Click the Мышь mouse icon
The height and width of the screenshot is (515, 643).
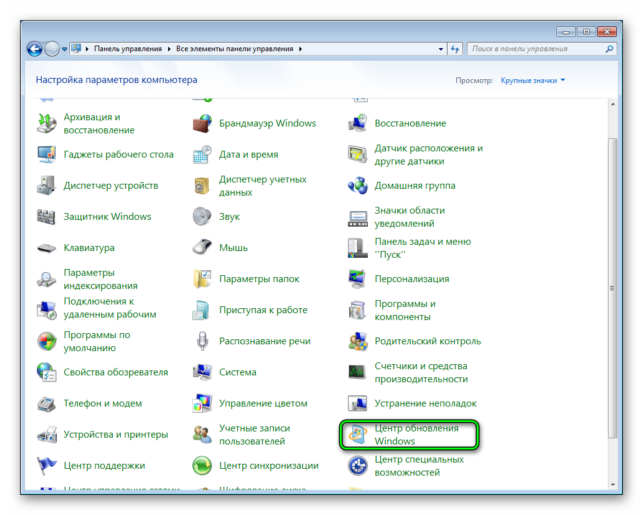pos(202,248)
